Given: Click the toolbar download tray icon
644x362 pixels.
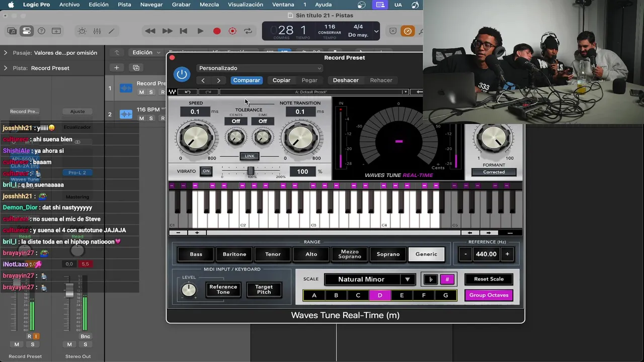Looking at the screenshot, I should coord(56,31).
